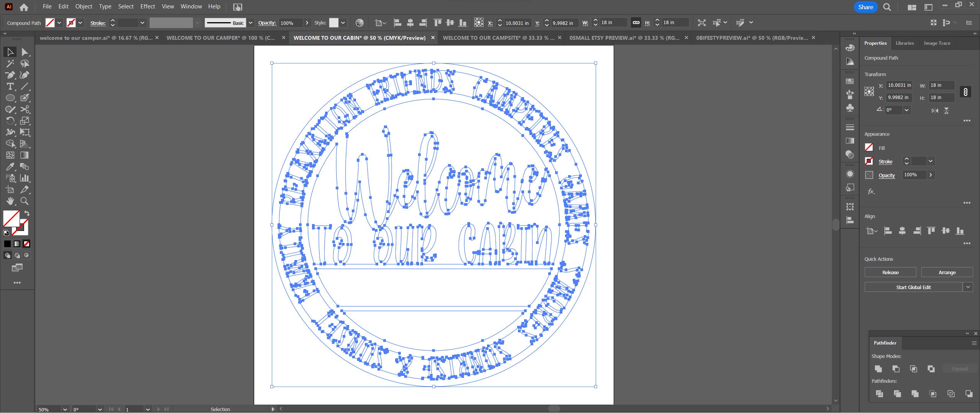This screenshot has height=413, width=980.
Task: Click Start Global Edit
Action: click(914, 287)
